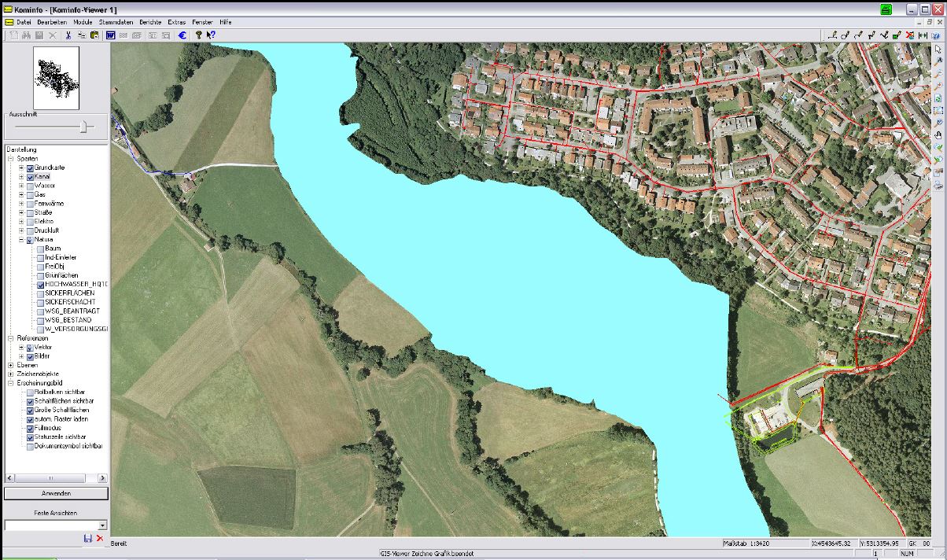This screenshot has height=560, width=947.
Task: Open the Feste Ansichten dropdown
Action: tap(102, 525)
